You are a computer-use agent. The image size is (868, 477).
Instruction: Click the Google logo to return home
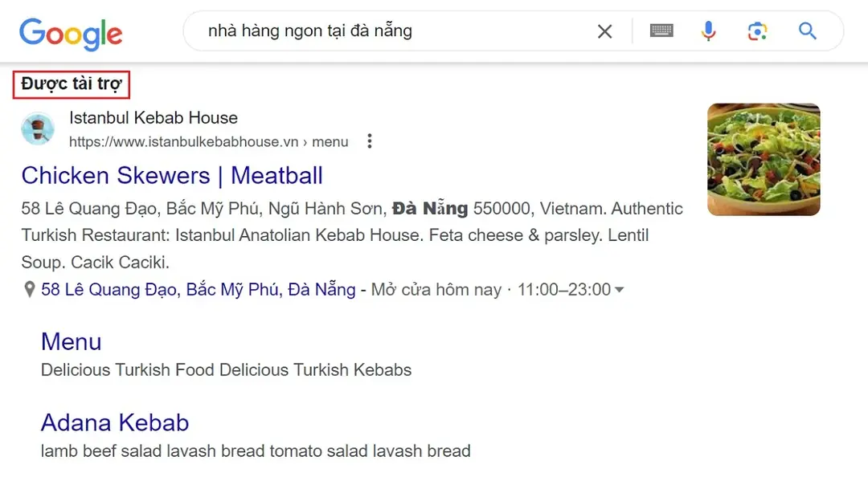tap(72, 34)
